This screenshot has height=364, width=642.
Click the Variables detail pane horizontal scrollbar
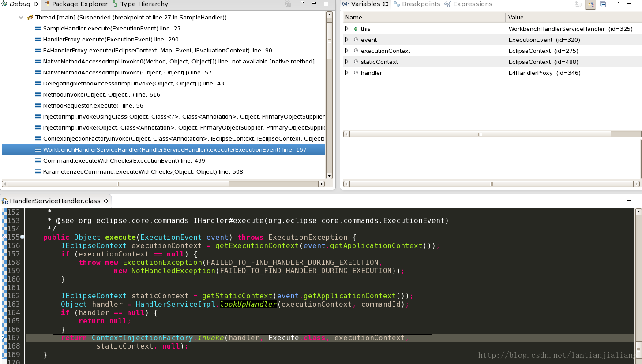[x=491, y=184]
